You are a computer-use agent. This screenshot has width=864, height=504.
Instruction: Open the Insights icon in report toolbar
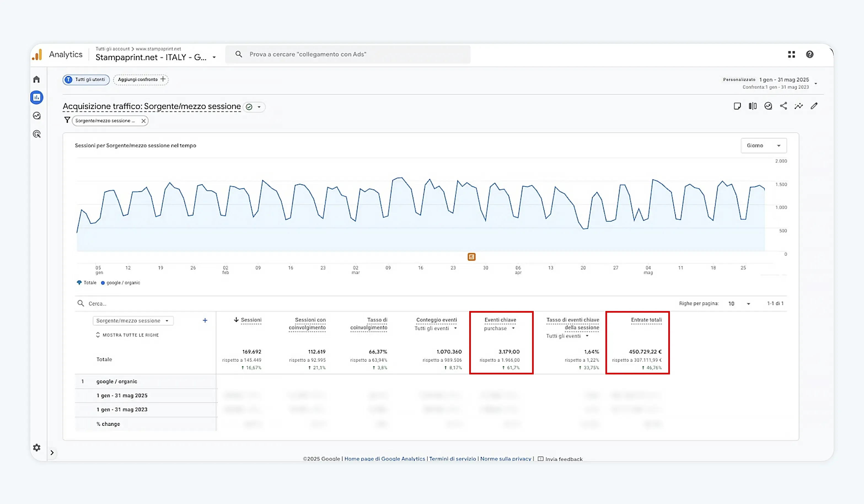click(768, 106)
